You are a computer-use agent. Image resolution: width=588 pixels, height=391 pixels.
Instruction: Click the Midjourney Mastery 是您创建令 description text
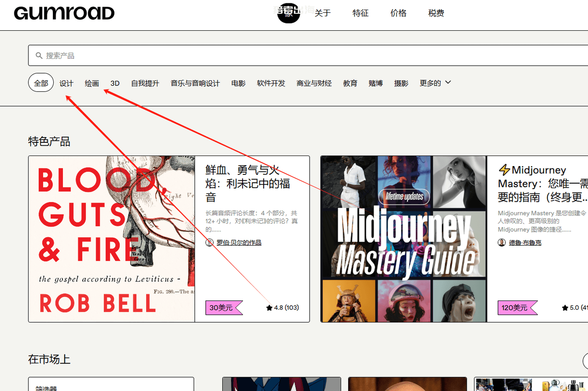pyautogui.click(x=542, y=221)
